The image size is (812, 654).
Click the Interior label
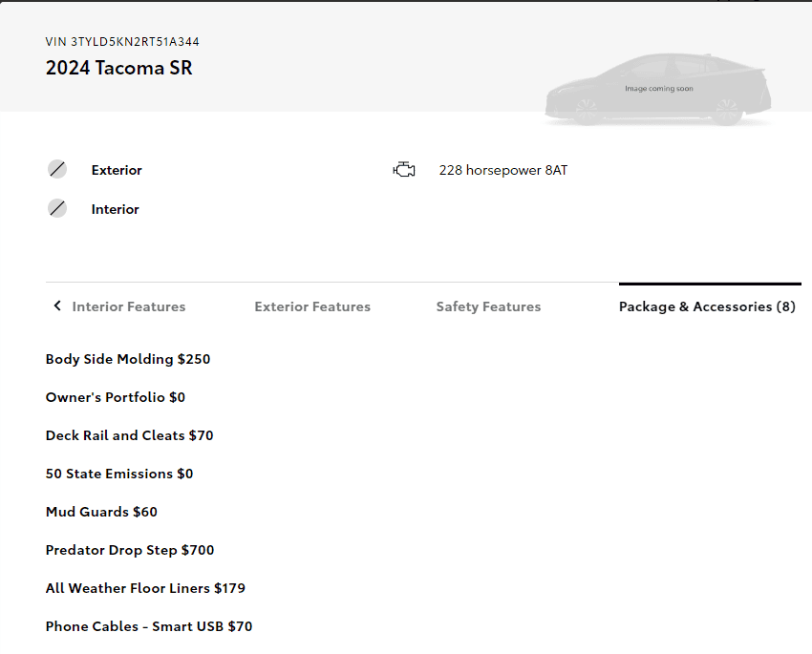point(115,209)
